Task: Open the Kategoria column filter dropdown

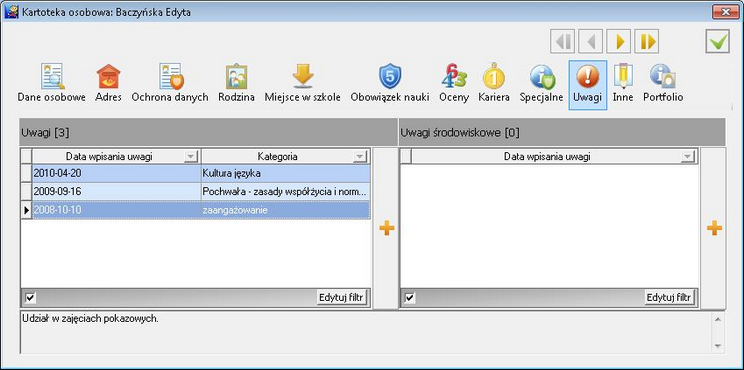Action: tap(360, 157)
